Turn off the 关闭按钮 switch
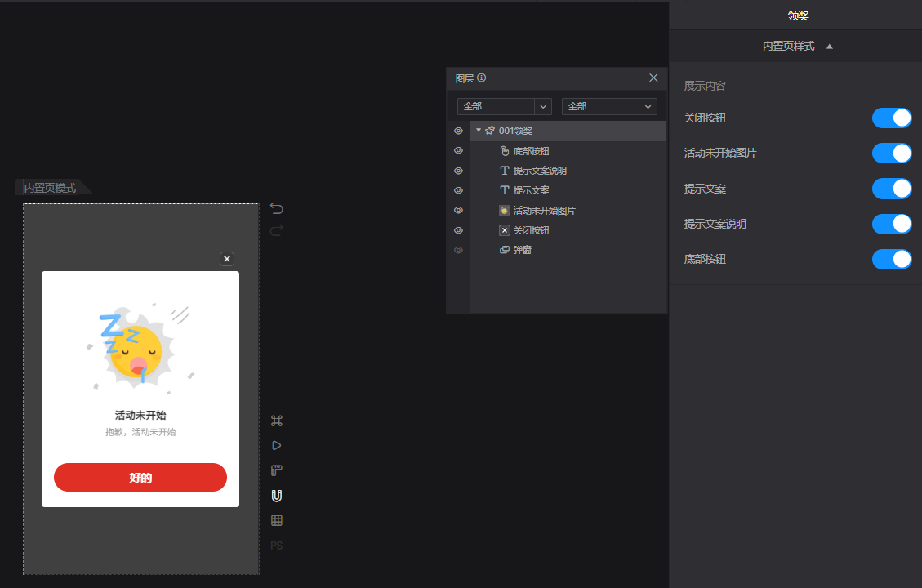The width and height of the screenshot is (922, 588). (x=892, y=118)
